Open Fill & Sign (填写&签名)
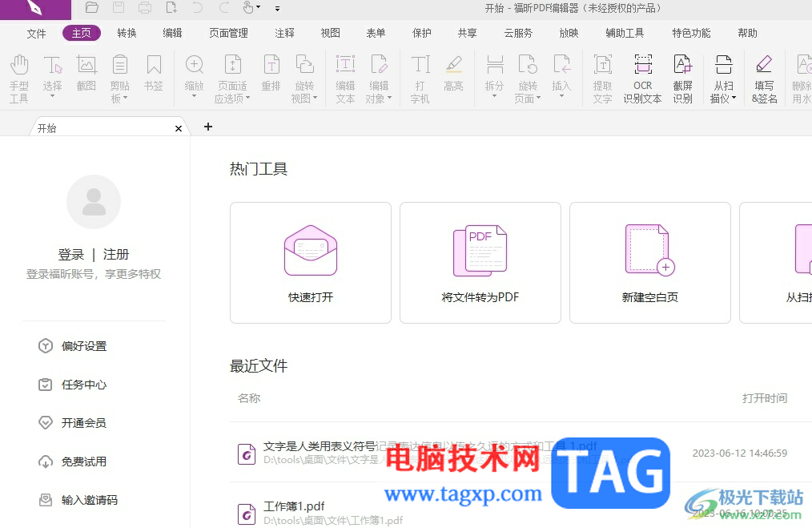 (765, 79)
